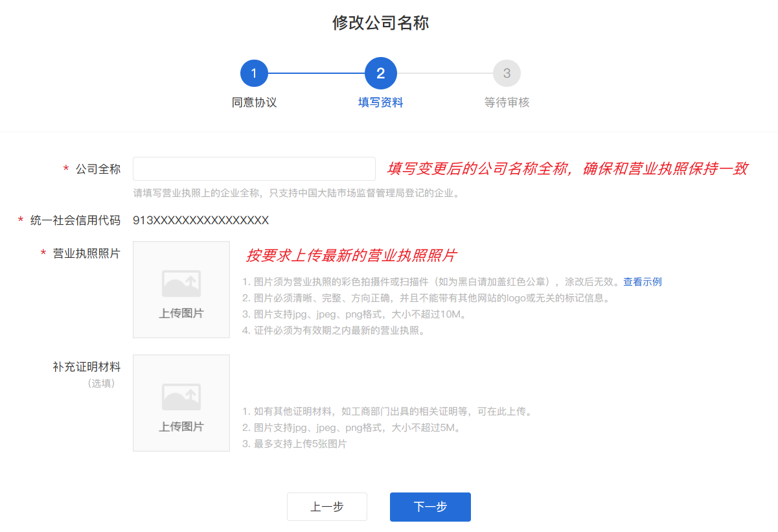778x532 pixels.
Task: Click the 公司全称 field label
Action: (98, 169)
